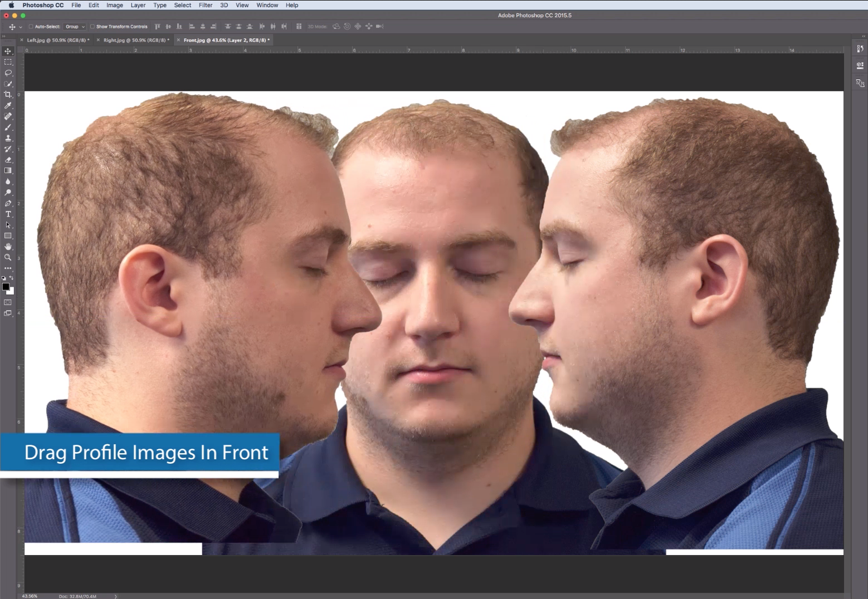The image size is (868, 599).
Task: Pick the Spot Healing Brush tool
Action: [x=8, y=116]
